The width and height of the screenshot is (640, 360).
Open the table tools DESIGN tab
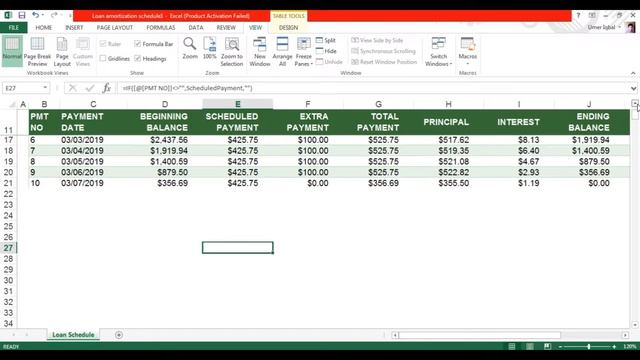[x=289, y=27]
